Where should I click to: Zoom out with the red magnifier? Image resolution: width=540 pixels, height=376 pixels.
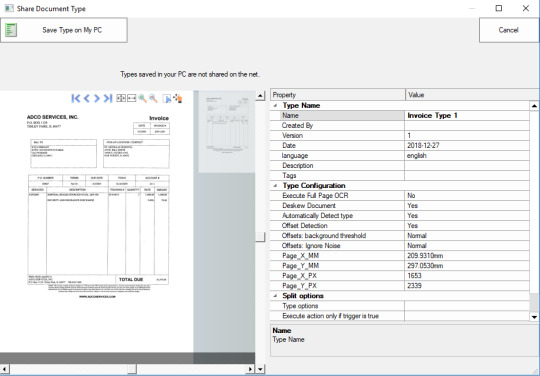tap(153, 98)
